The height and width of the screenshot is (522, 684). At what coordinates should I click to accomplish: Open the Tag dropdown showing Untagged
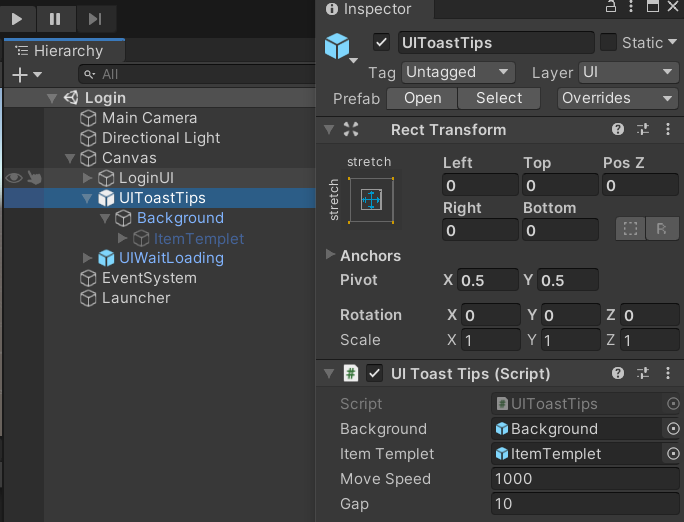(458, 72)
